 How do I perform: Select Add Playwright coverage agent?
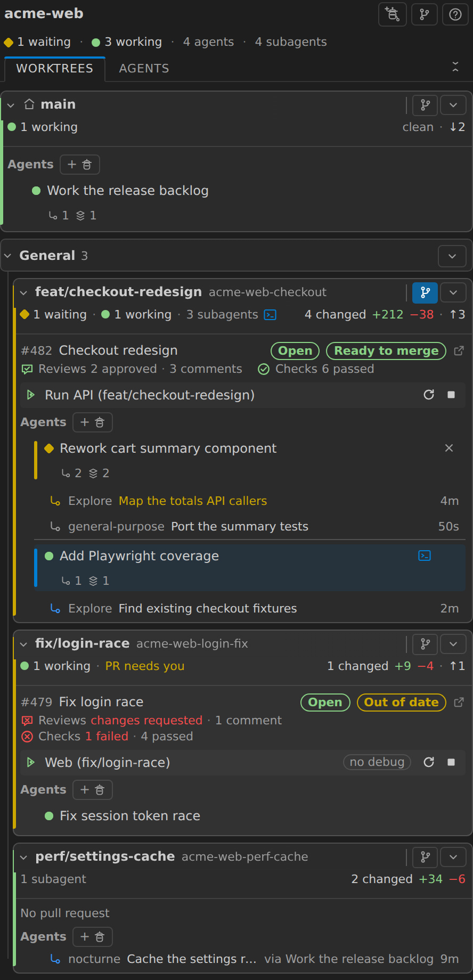click(139, 556)
